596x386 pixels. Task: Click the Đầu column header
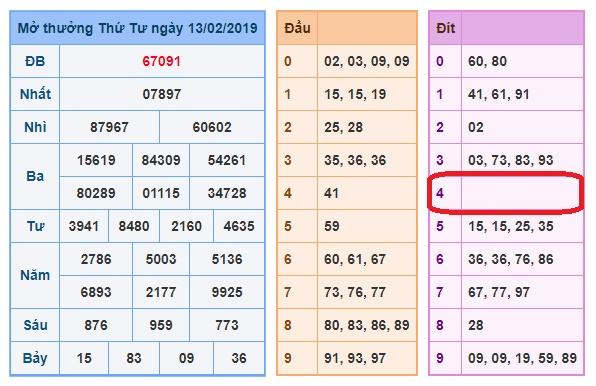pos(297,28)
